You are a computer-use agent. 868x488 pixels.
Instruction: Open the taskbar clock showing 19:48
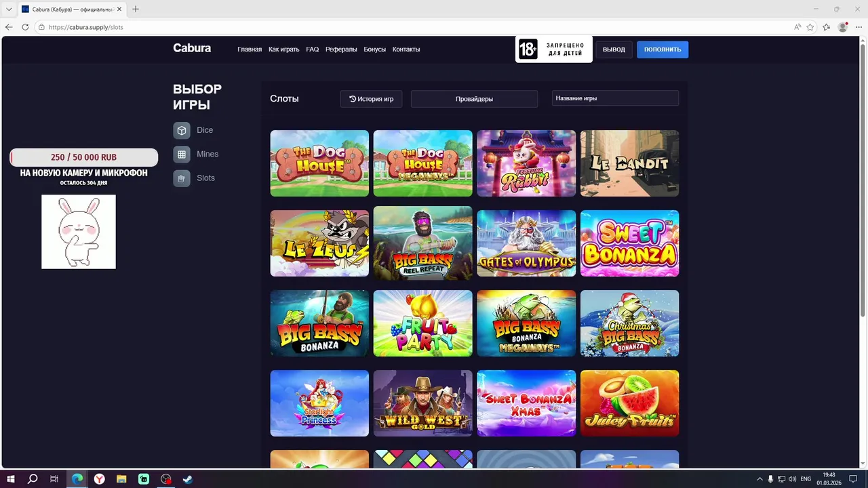(x=829, y=479)
